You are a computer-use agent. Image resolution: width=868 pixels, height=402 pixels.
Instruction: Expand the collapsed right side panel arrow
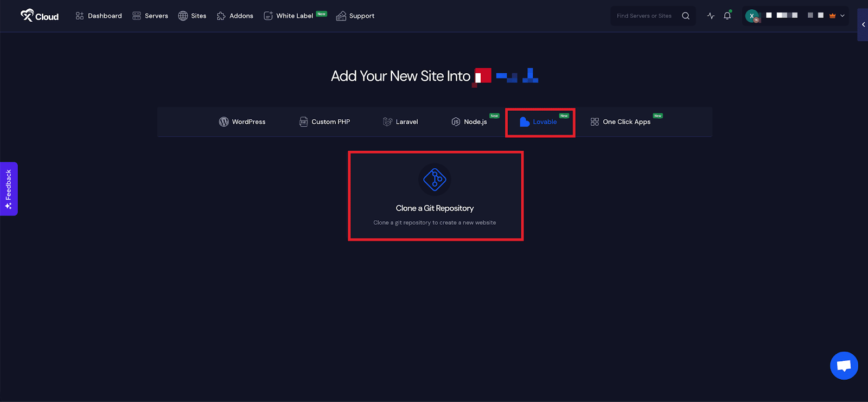tap(863, 24)
